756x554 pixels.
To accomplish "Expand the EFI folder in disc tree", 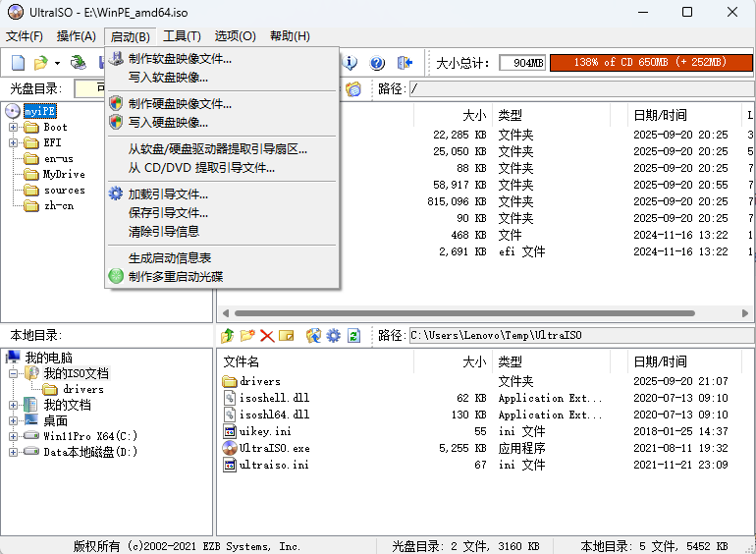I will [x=13, y=142].
